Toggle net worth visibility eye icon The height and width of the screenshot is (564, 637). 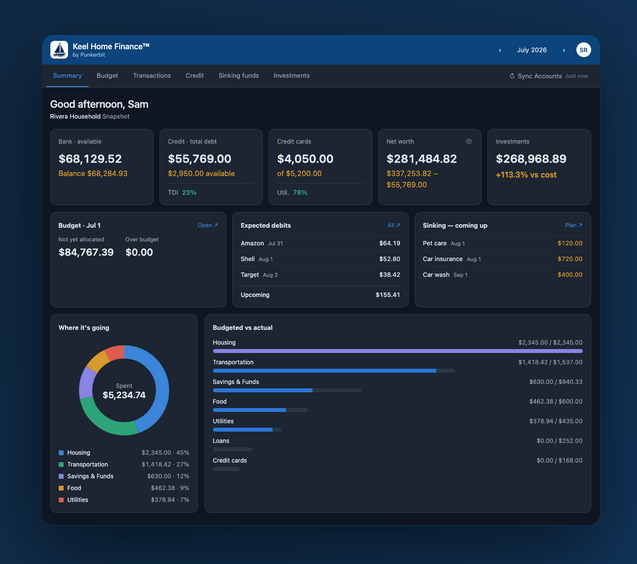469,141
